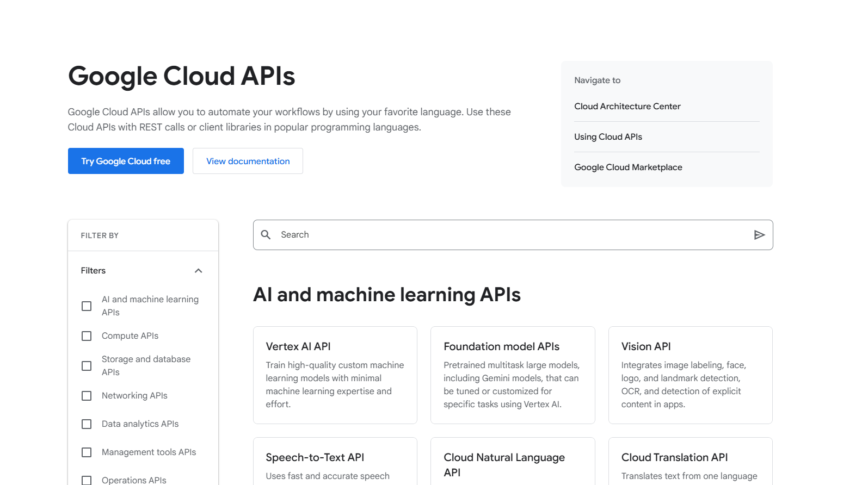
Task: Open the Vertex AI API card
Action: click(335, 375)
